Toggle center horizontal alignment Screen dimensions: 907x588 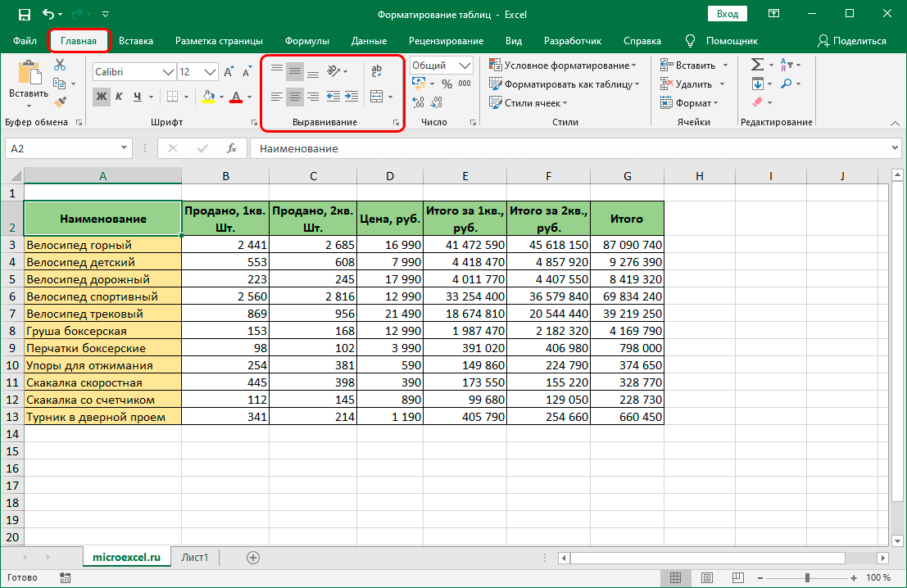[295, 96]
